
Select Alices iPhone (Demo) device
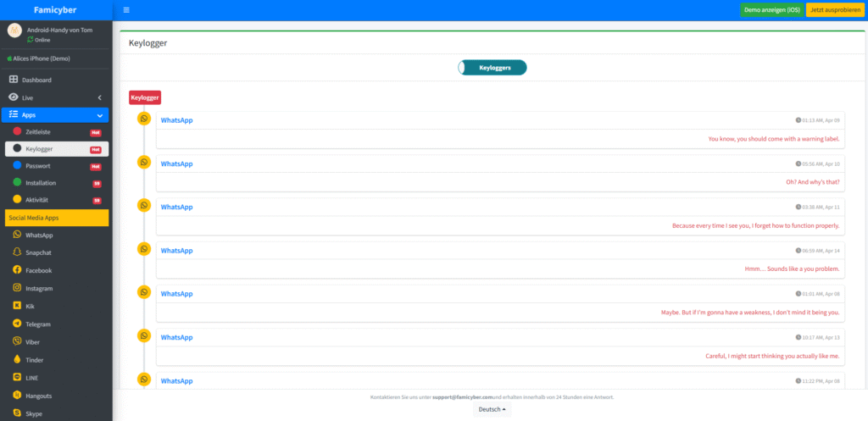(x=39, y=58)
